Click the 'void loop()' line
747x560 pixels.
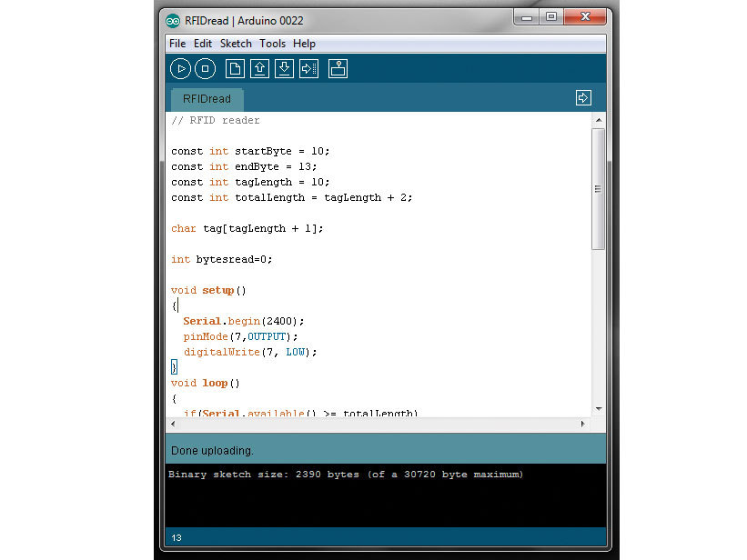click(206, 384)
